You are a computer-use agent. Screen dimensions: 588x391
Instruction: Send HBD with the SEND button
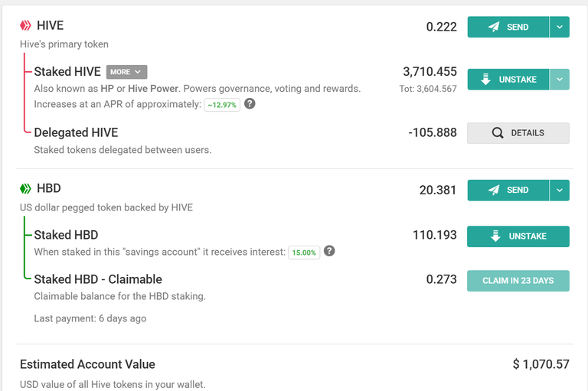[508, 191]
